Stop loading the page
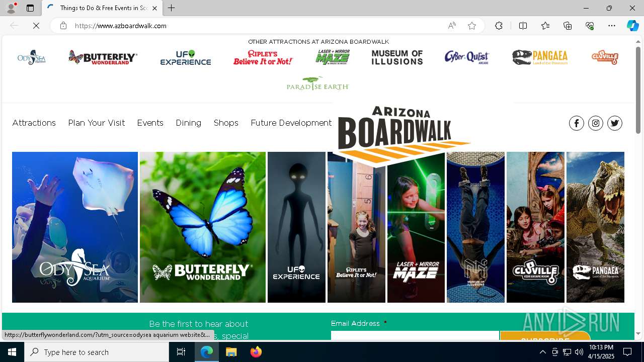 tap(36, 26)
